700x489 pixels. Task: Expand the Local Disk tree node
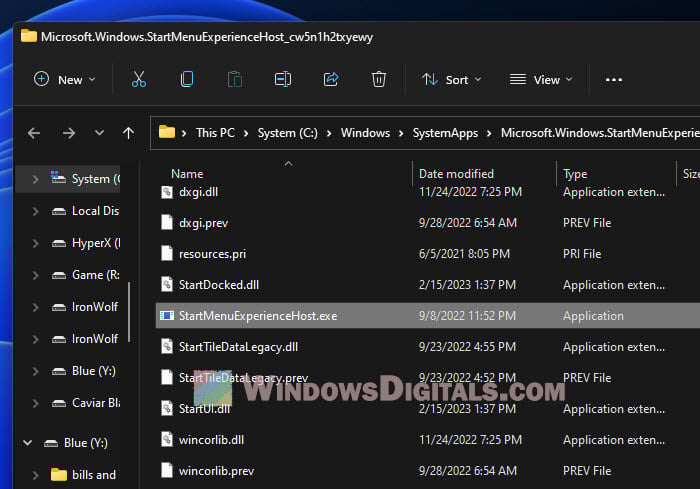click(35, 211)
